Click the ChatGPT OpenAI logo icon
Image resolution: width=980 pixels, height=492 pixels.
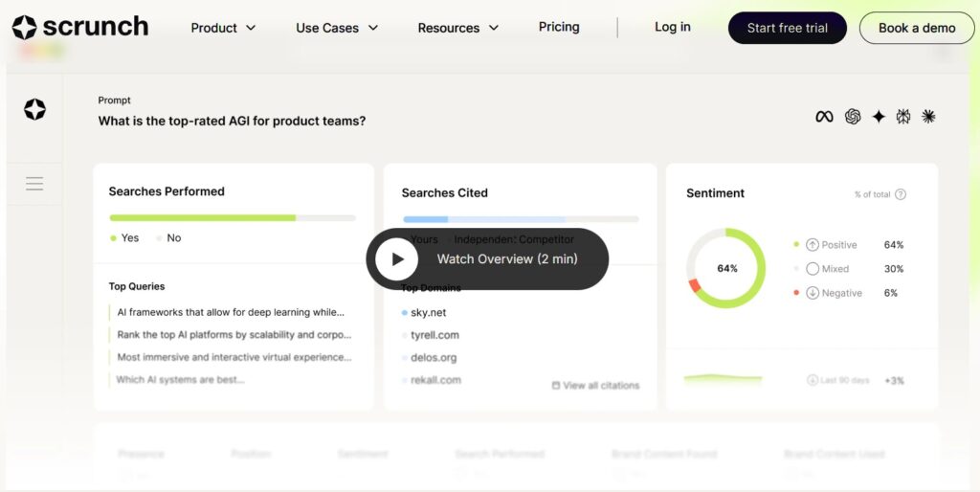tap(853, 117)
